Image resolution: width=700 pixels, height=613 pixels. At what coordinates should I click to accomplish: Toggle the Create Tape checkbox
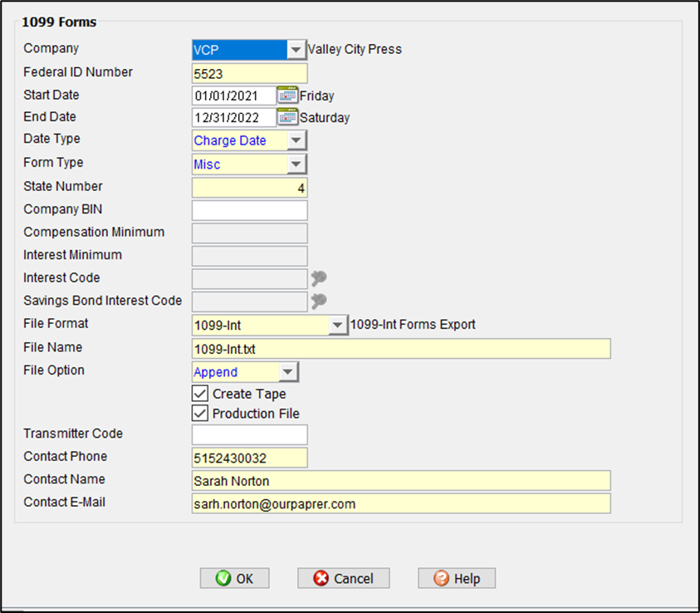point(200,394)
